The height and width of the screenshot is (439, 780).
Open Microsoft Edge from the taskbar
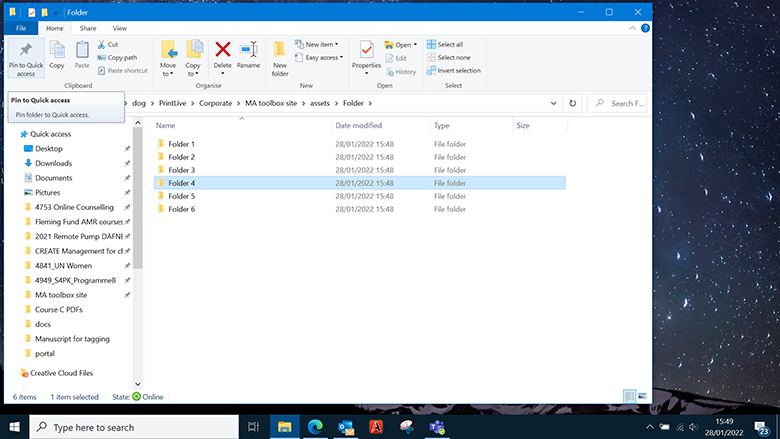coord(316,427)
